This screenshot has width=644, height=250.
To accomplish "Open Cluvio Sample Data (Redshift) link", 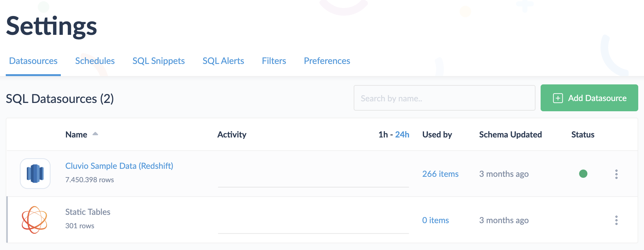I will 119,166.
